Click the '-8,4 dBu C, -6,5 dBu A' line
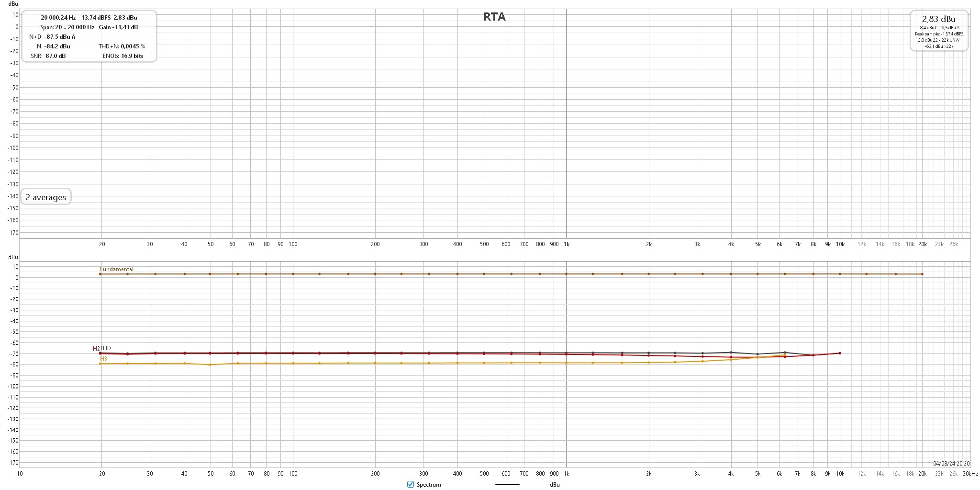Screen dimensions: 980x490 tap(939, 28)
